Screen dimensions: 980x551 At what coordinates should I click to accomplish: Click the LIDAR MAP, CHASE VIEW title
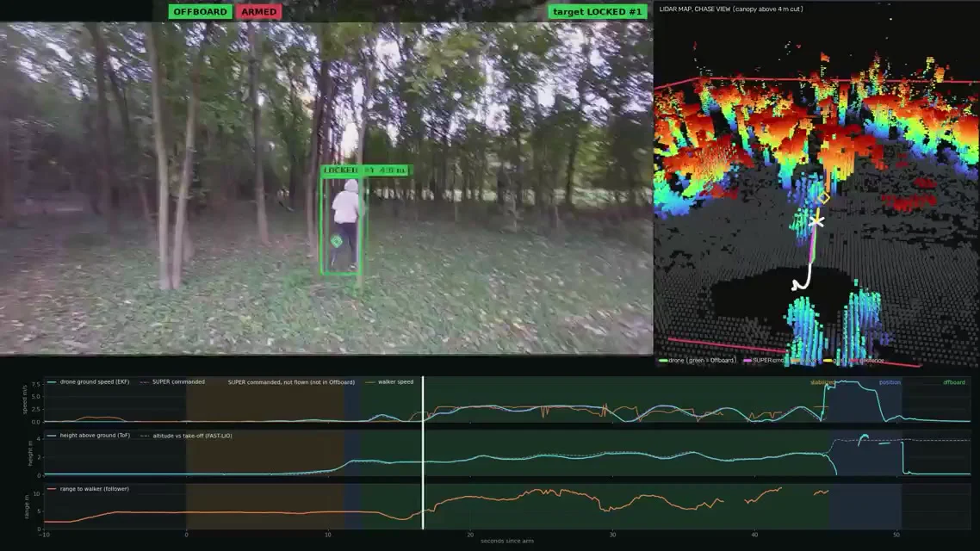[x=731, y=9]
